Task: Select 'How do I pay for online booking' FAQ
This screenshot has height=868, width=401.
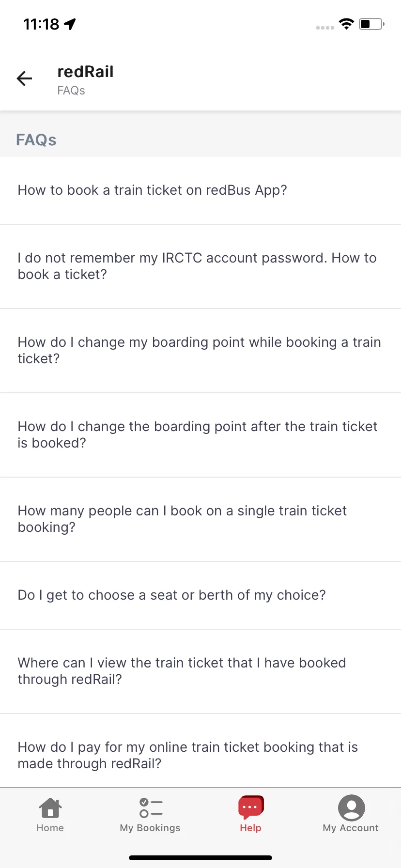Action: click(200, 751)
